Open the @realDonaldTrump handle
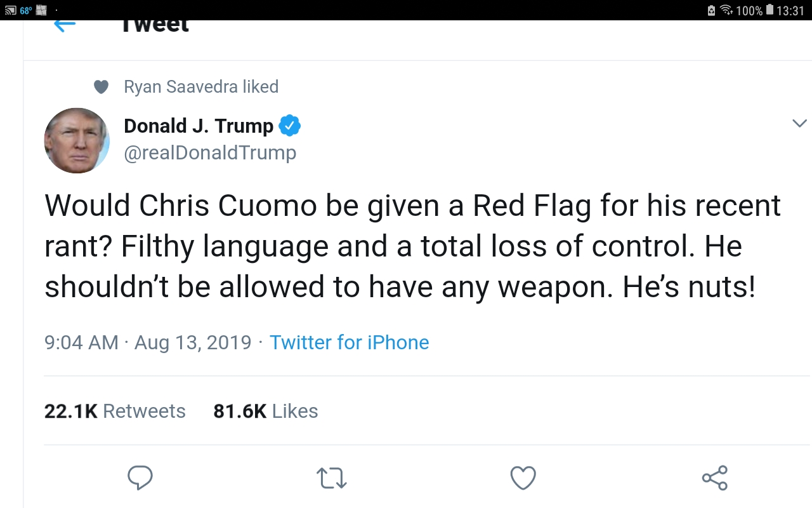 (210, 153)
